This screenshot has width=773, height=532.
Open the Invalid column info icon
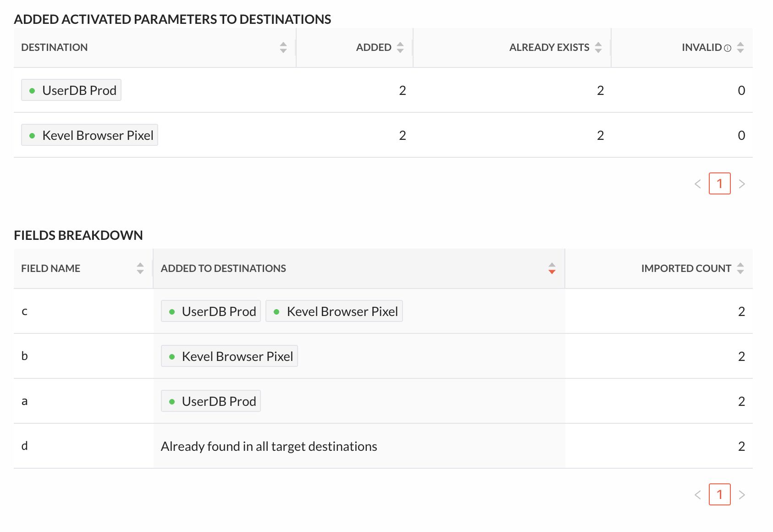(728, 48)
